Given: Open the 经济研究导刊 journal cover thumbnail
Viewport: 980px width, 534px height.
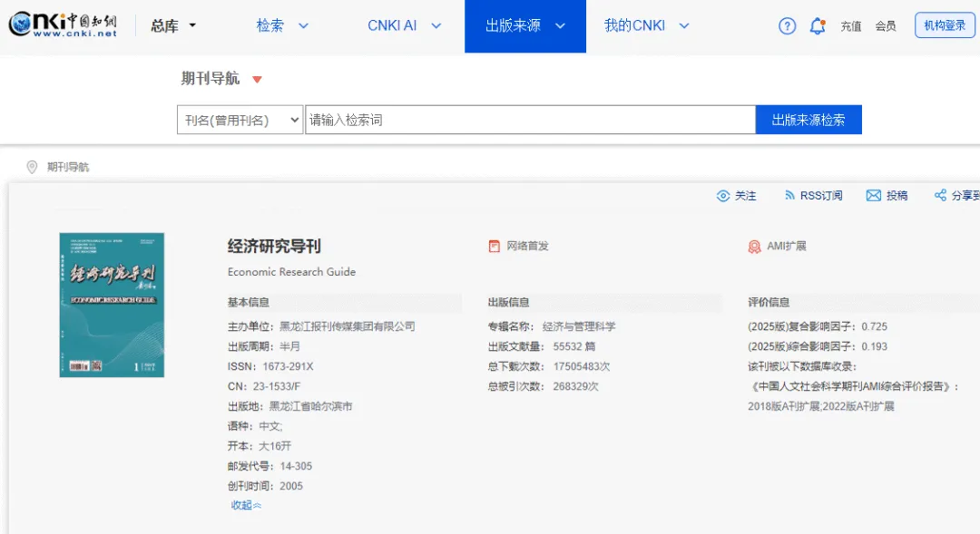Looking at the screenshot, I should click(x=112, y=305).
